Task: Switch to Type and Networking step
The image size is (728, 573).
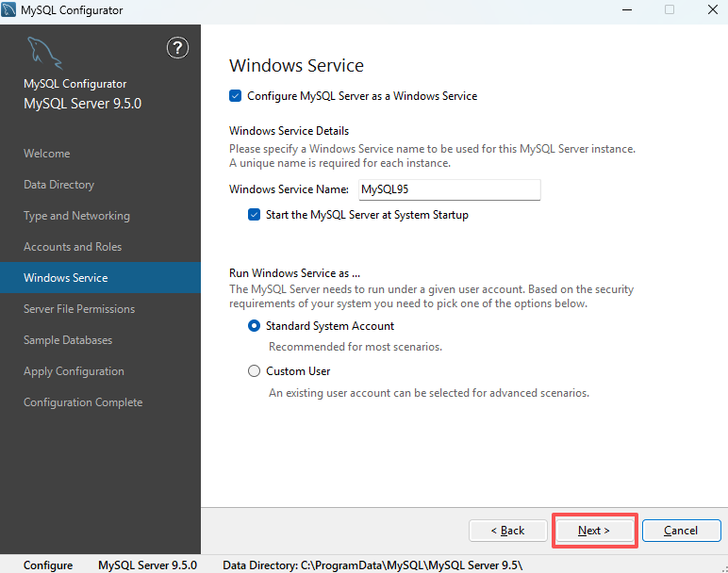Action: pyautogui.click(x=76, y=216)
